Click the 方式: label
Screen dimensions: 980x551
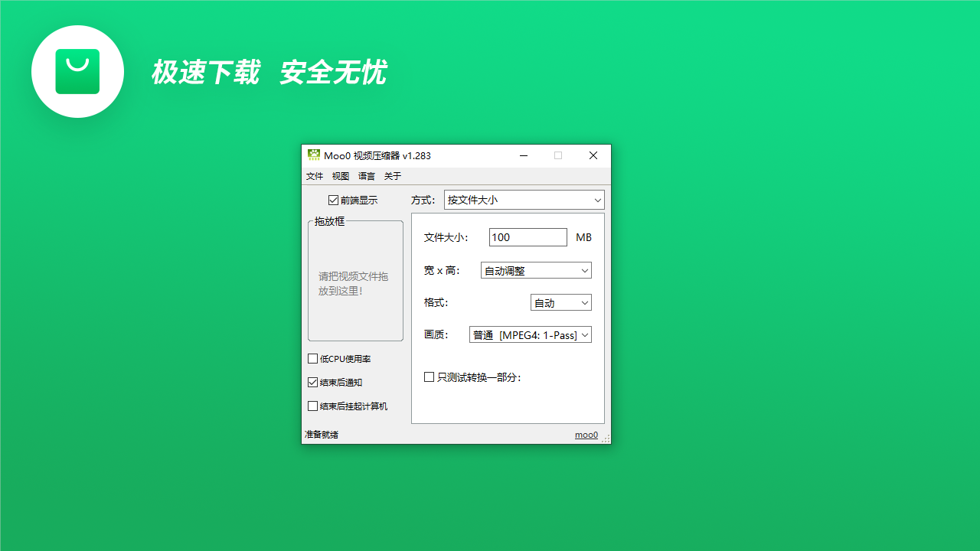coord(423,200)
